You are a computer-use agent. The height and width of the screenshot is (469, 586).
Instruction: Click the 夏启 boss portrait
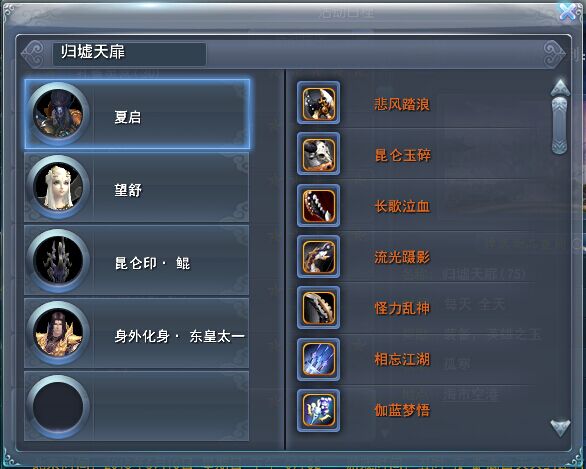(58, 114)
